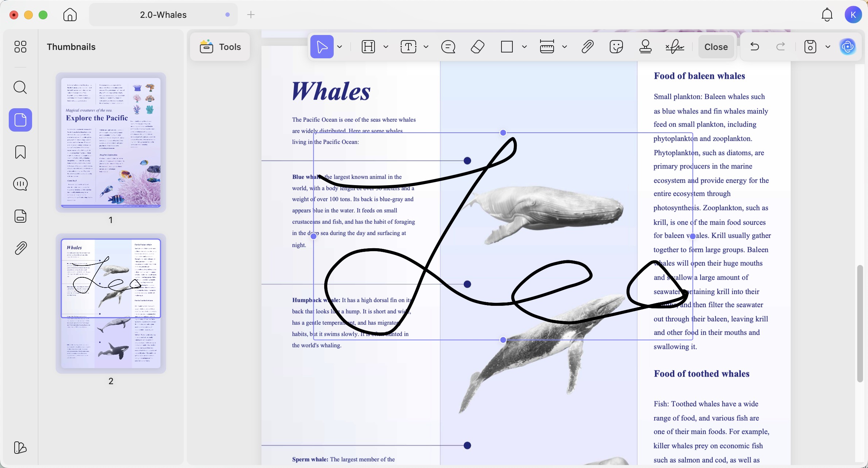Screen dimensions: 868x468
Task: Switch to the 2.0-Whales tab
Action: [x=163, y=15]
